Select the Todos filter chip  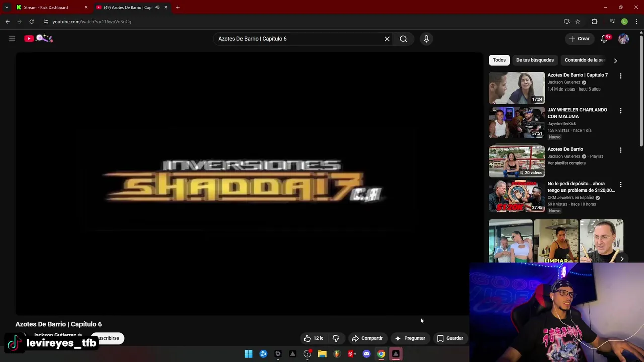point(499,60)
